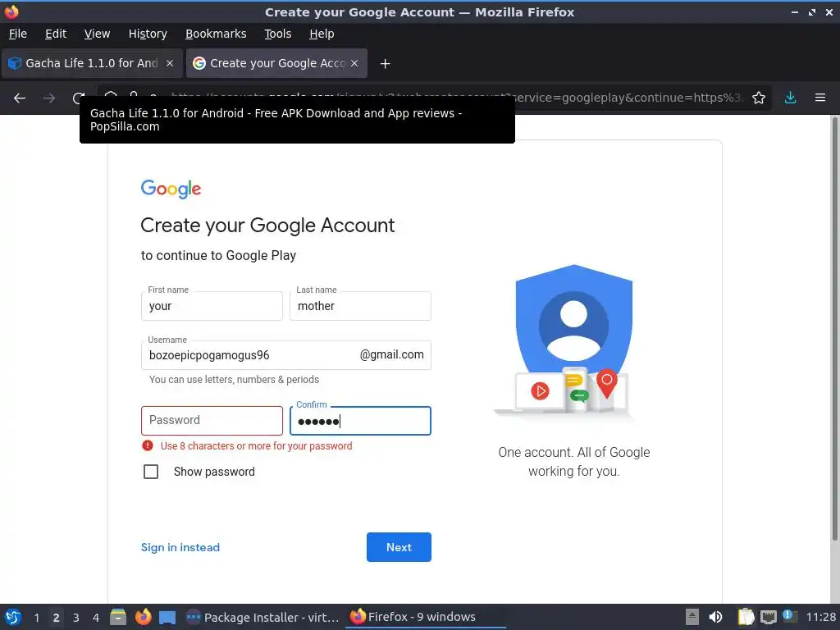This screenshot has height=630, width=840.
Task: Click the red password error icon
Action: click(148, 445)
